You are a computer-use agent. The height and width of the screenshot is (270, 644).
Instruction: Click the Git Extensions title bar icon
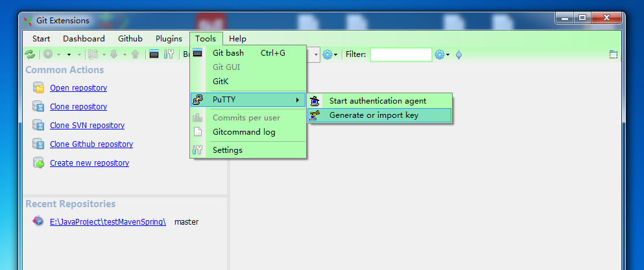pyautogui.click(x=28, y=21)
